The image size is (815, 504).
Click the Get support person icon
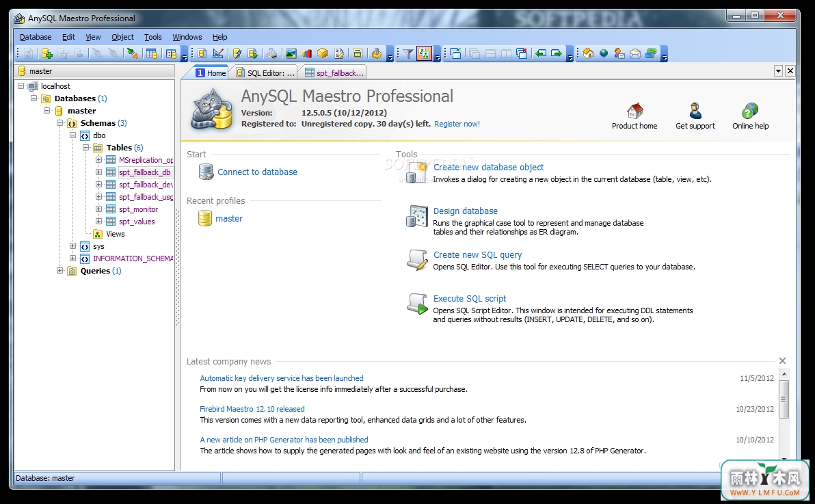point(695,110)
